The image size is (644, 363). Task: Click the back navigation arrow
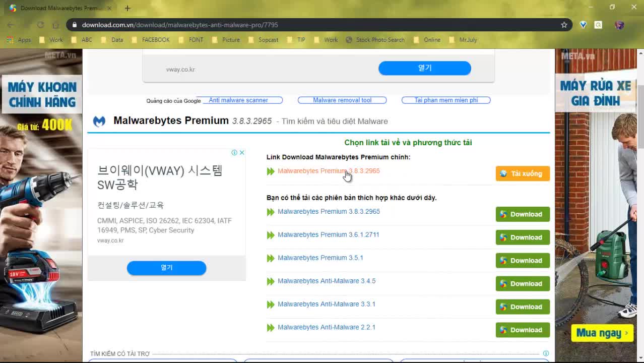(x=11, y=25)
